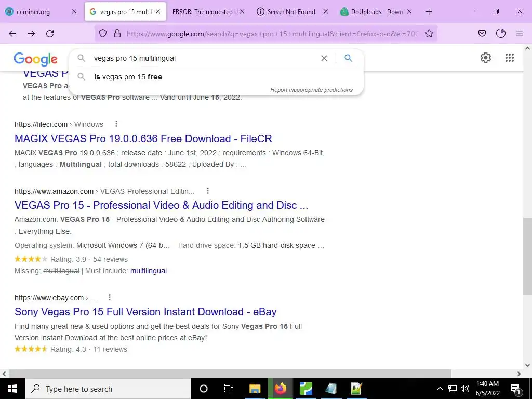Click Rating: 4.3 · 11 reviews text
This screenshot has width=532, height=399.
(x=88, y=349)
